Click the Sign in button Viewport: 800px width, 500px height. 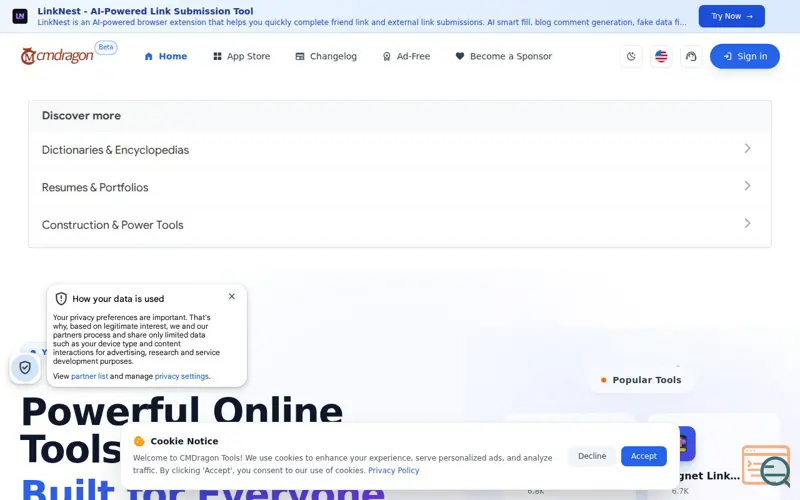(745, 56)
